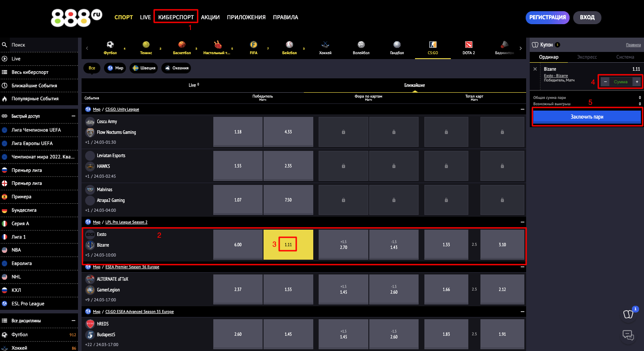The image size is (644, 351).
Task: Open Live section in left sidebar
Action: [x=39, y=59]
